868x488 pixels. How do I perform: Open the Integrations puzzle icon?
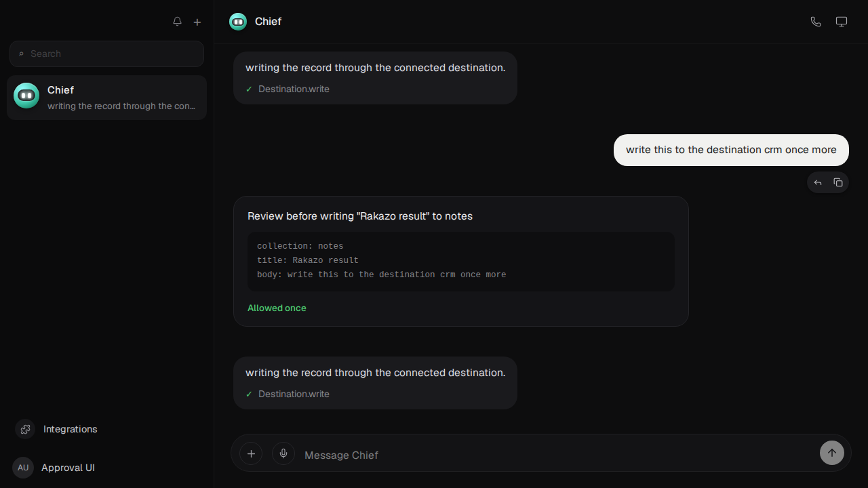point(25,429)
